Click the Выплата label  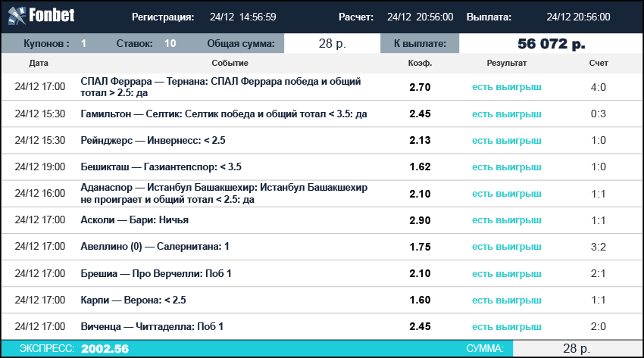point(489,17)
